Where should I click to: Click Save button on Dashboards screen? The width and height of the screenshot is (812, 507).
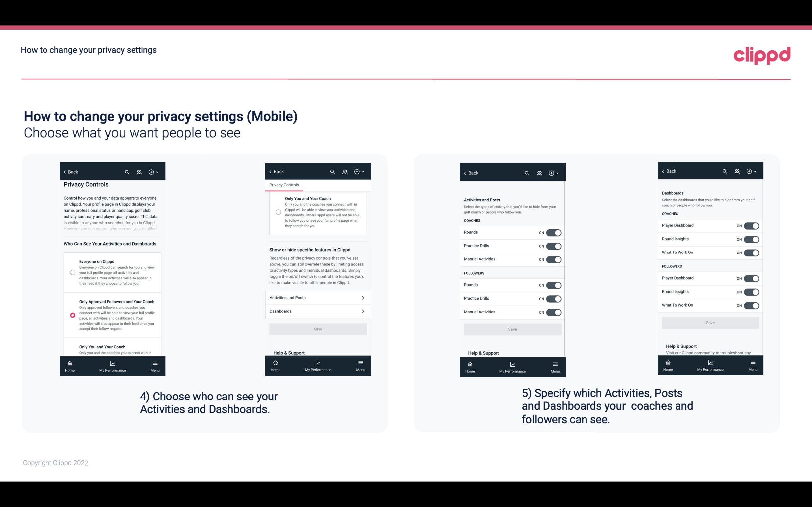click(710, 323)
